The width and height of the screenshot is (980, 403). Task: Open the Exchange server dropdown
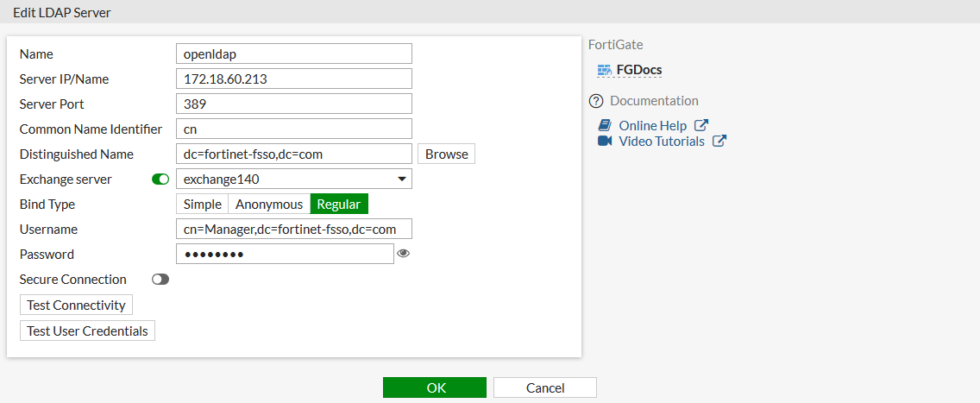tap(293, 179)
